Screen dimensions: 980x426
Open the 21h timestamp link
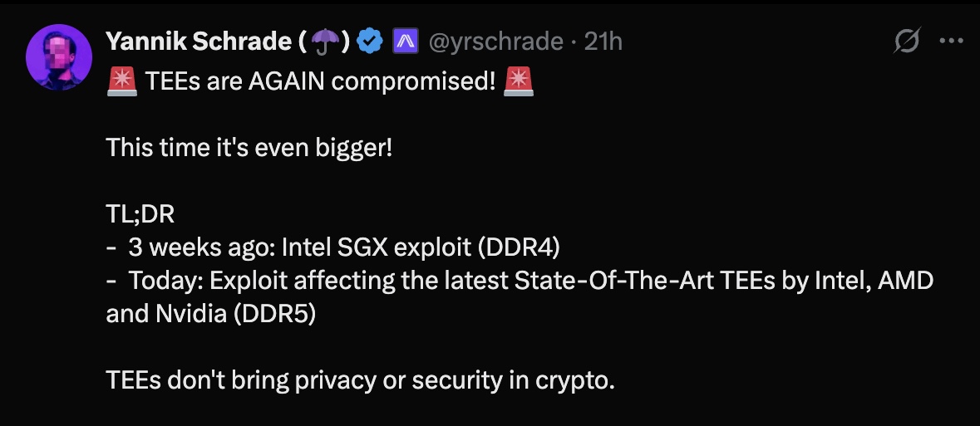pyautogui.click(x=603, y=41)
